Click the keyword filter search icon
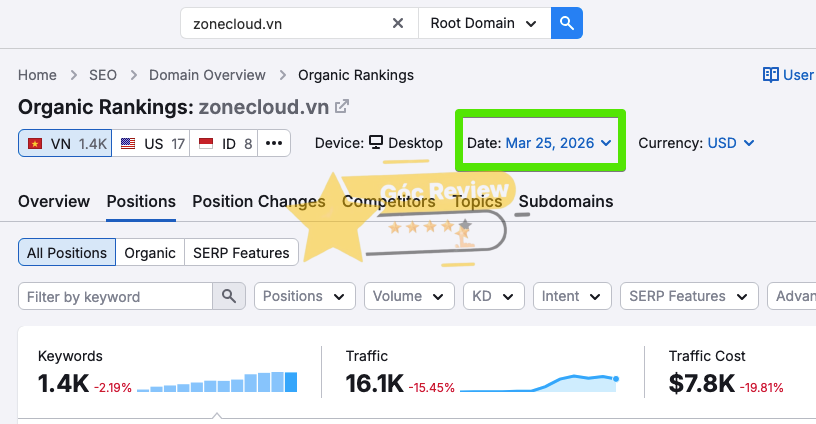The height and width of the screenshot is (424, 816). 229,297
